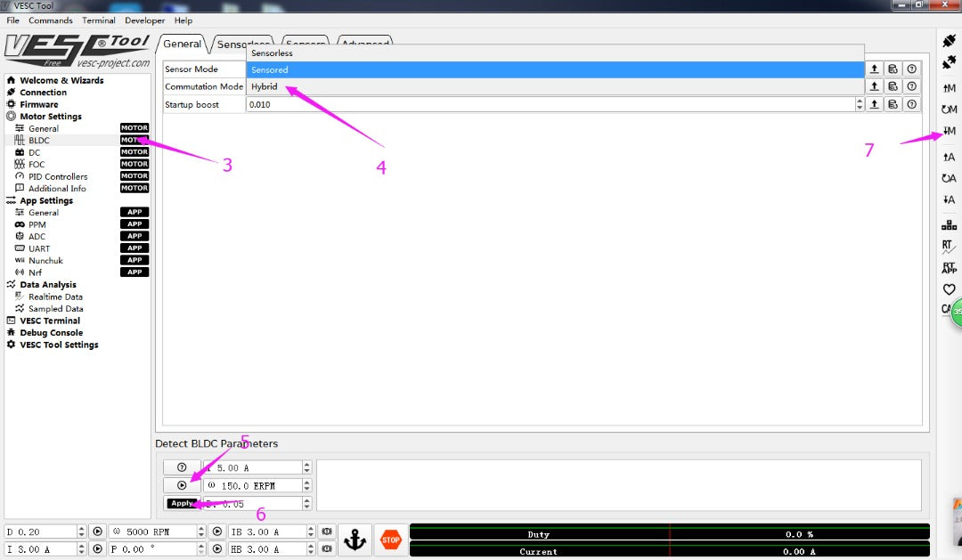Open PPM under App Settings
Viewport: 962px width, 560px height.
click(37, 224)
